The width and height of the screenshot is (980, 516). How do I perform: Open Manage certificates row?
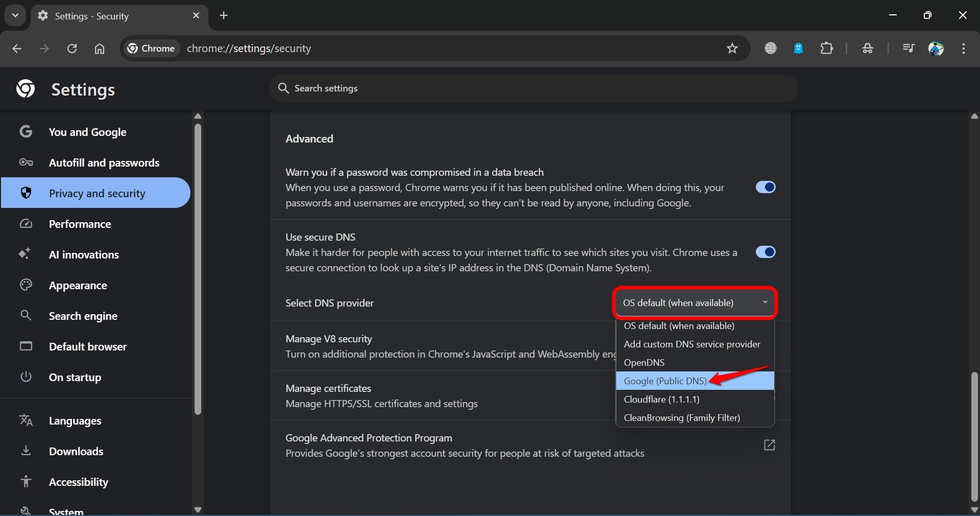click(x=443, y=395)
